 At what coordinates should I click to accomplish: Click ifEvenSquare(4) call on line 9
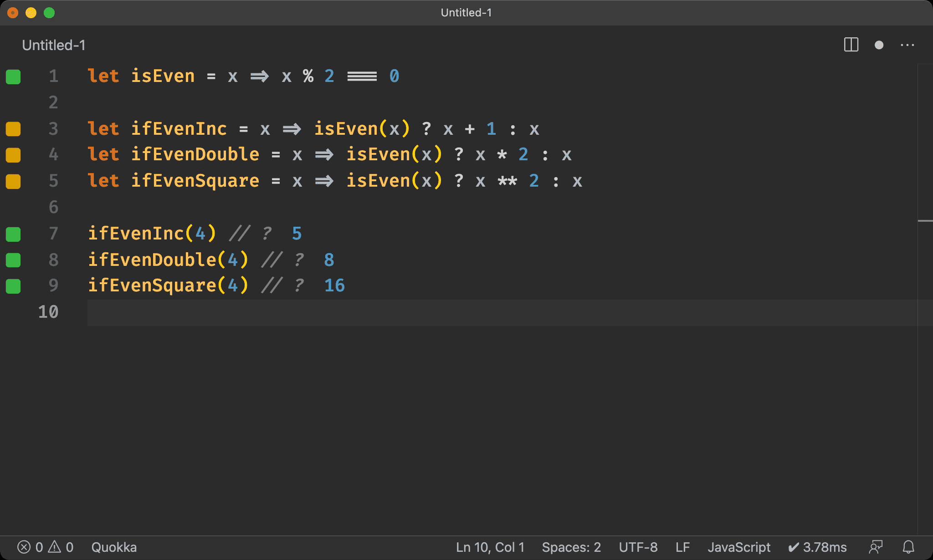[168, 285]
